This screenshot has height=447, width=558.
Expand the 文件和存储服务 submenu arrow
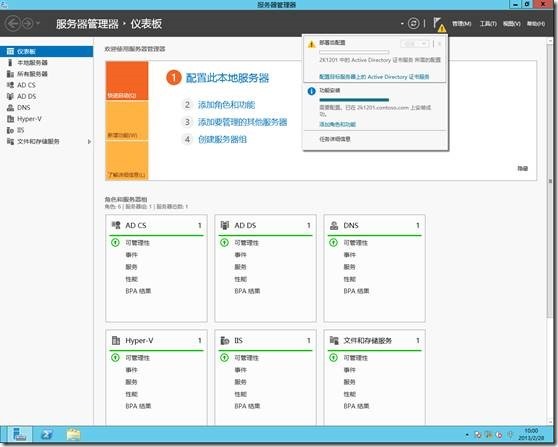tap(89, 142)
